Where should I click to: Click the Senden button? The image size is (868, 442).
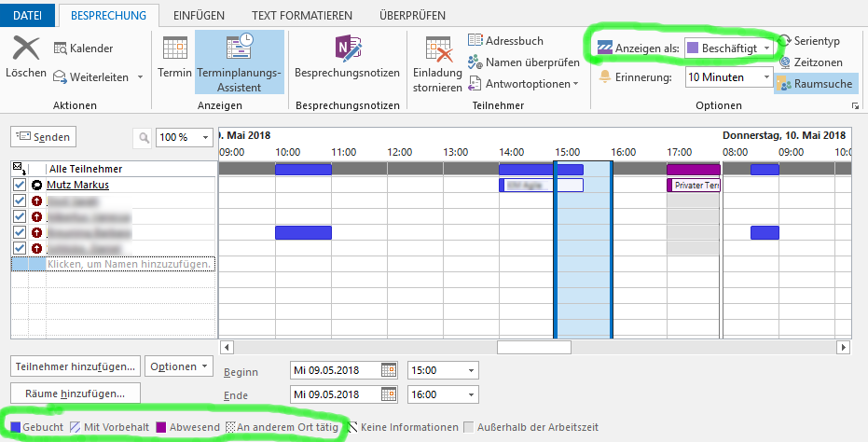pyautogui.click(x=43, y=137)
